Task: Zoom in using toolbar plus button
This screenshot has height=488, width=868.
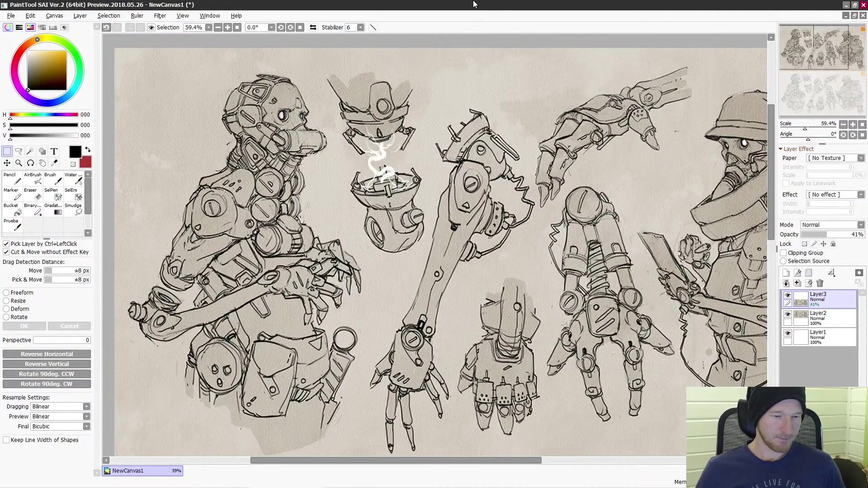Action: click(227, 28)
